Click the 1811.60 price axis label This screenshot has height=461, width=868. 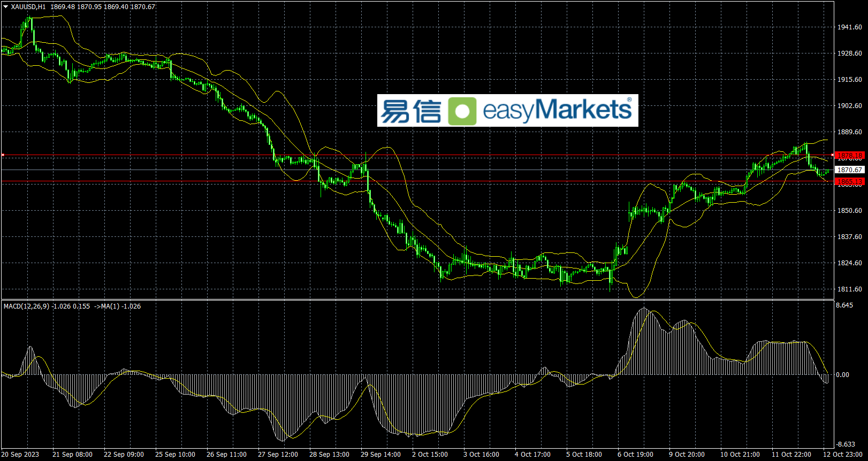coord(850,289)
